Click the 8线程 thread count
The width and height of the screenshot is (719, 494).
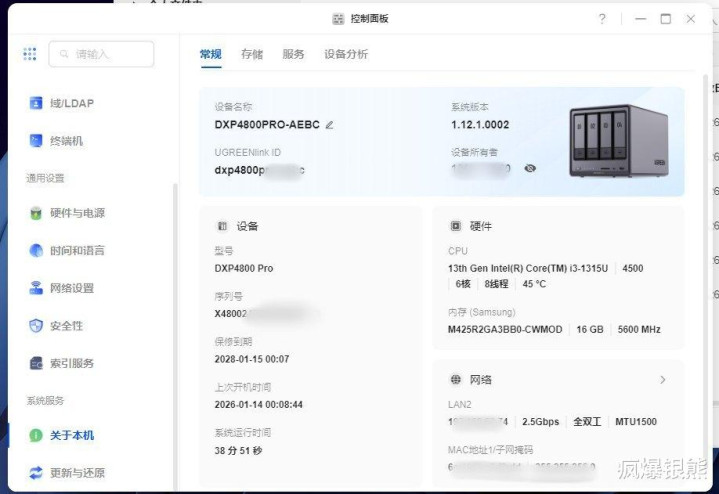pos(496,284)
